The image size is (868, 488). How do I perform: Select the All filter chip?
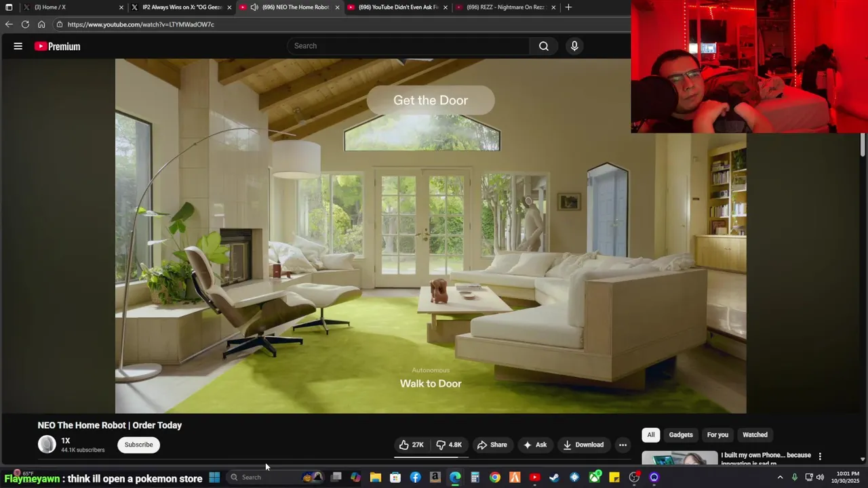click(651, 435)
